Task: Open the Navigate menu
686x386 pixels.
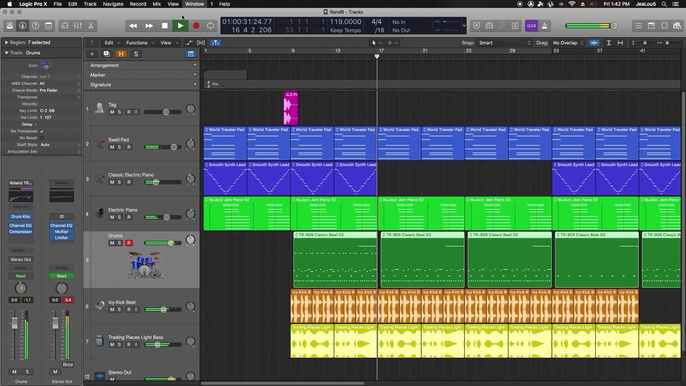Action: click(x=113, y=4)
